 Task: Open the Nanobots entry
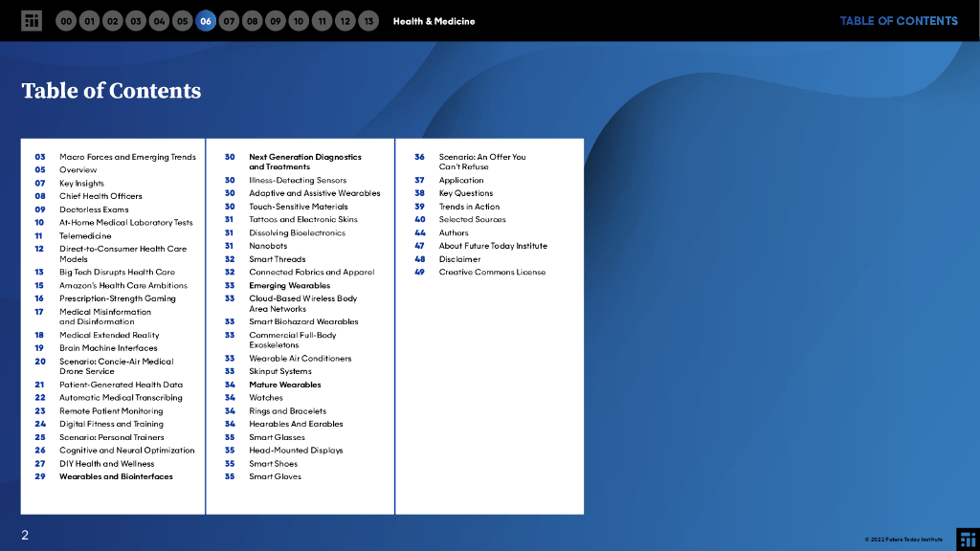tap(268, 246)
